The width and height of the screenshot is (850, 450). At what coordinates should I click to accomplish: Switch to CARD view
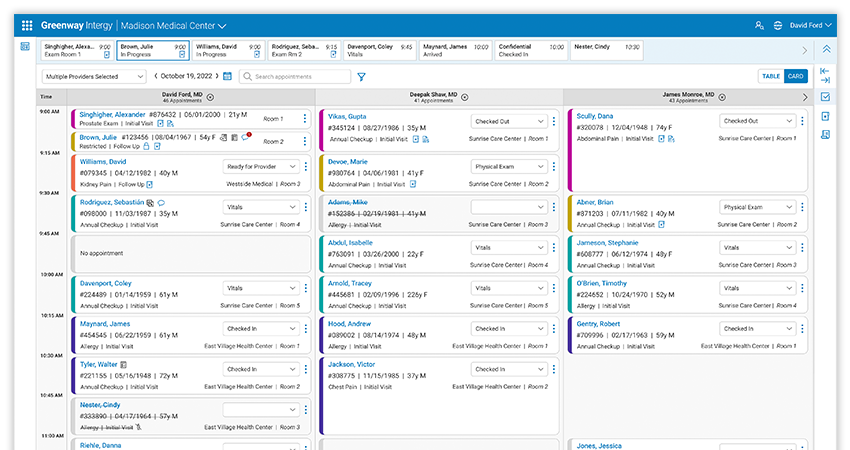click(x=796, y=76)
